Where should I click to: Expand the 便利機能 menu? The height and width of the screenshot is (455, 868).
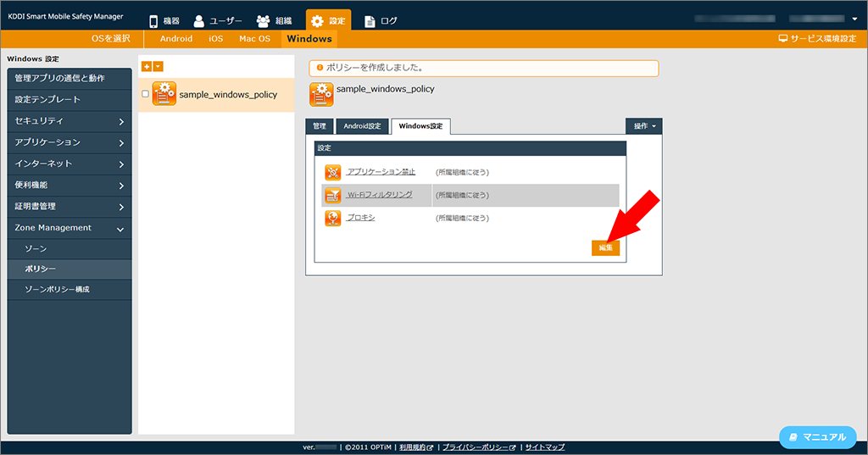click(70, 186)
